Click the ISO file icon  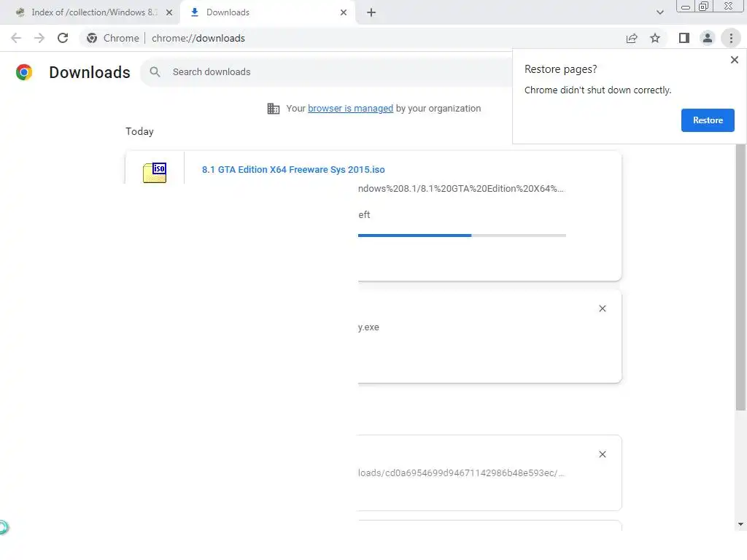coord(155,172)
